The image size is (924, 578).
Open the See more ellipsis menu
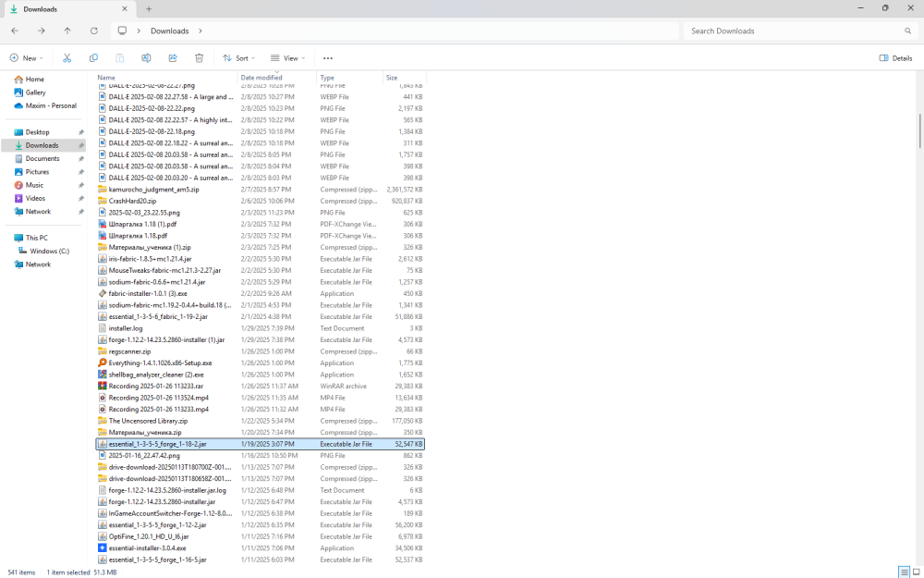pyautogui.click(x=328, y=57)
